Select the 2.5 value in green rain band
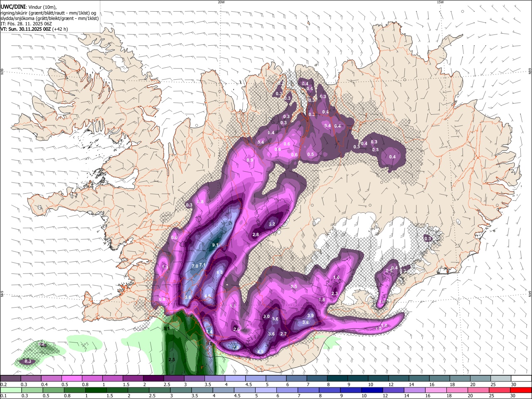The height and width of the screenshot is (399, 532). (x=172, y=360)
